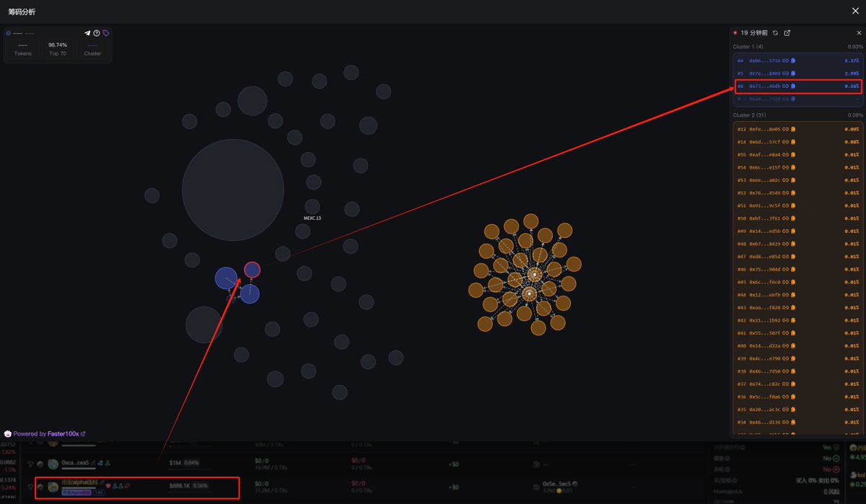Open link icon for address 0x06...5716
866x504 pixels.
785,61
